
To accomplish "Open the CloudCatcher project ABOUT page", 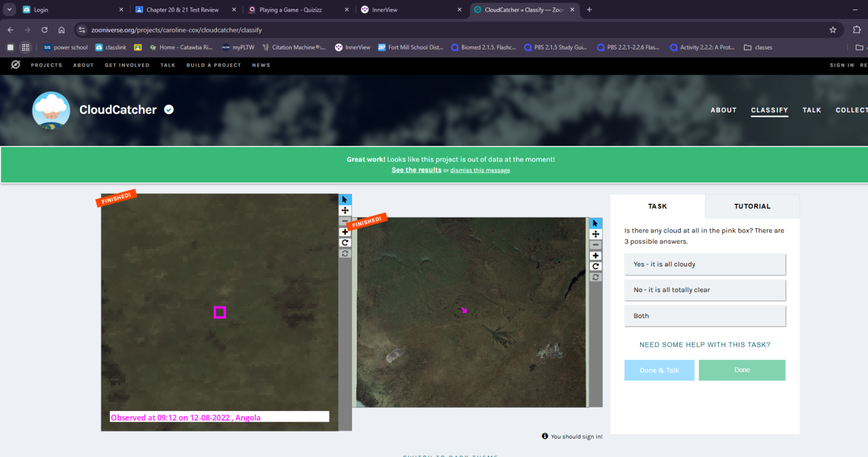I will tap(724, 110).
